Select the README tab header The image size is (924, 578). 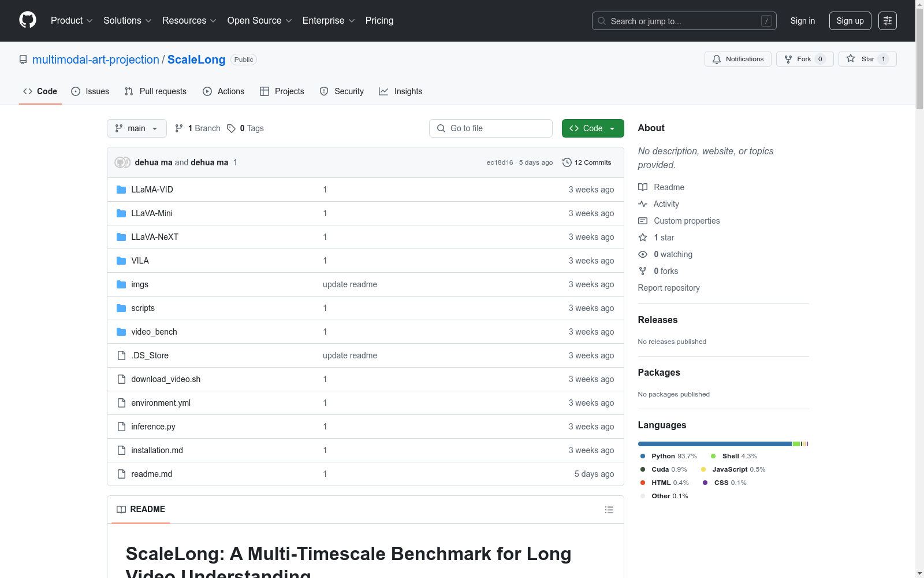point(141,509)
